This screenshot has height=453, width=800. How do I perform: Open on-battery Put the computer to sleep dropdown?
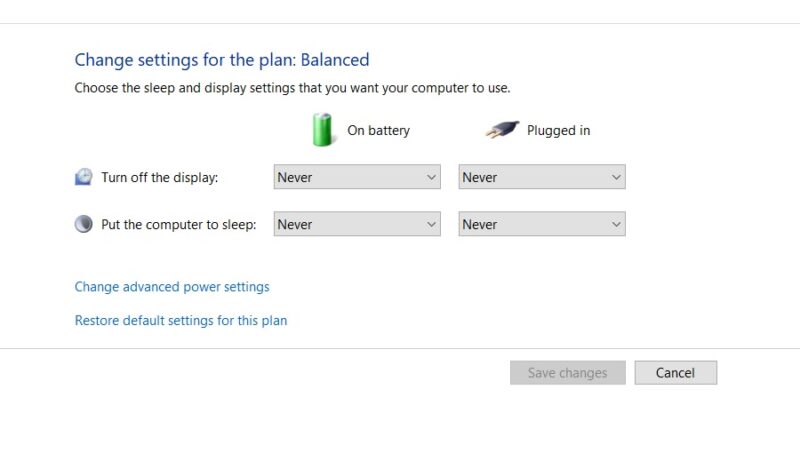[x=356, y=224]
